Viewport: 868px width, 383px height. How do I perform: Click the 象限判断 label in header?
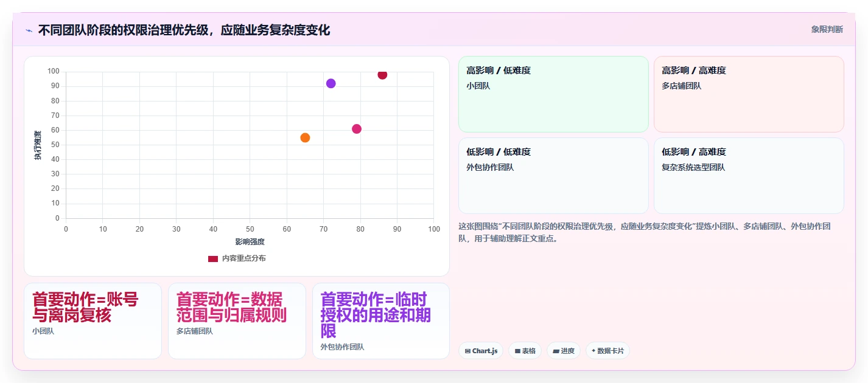(x=827, y=29)
